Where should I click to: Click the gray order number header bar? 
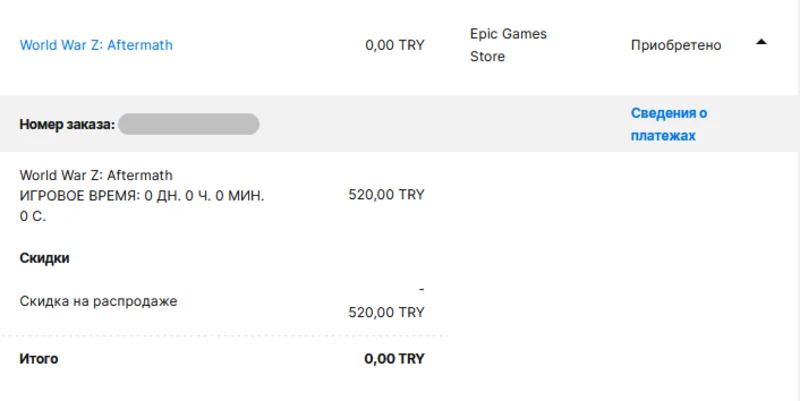[400, 124]
